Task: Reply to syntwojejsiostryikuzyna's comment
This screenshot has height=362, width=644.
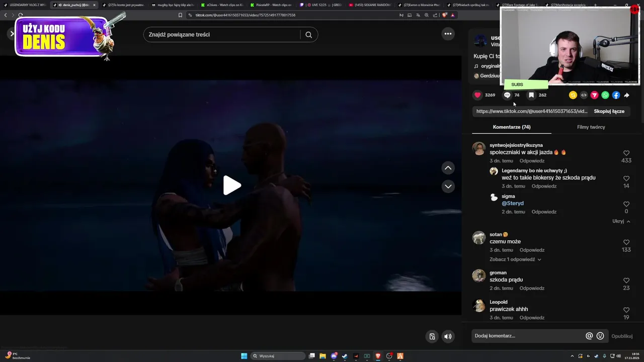Action: [532, 161]
